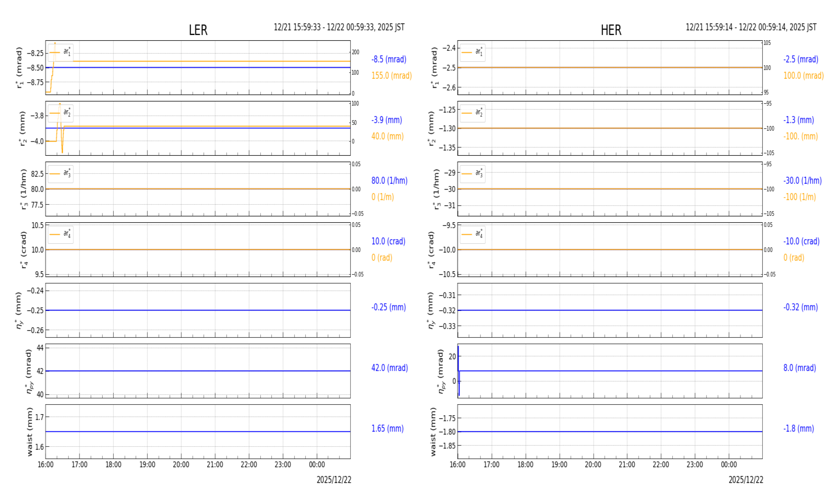Click the LER r1* (mrad) axis label

[20, 68]
